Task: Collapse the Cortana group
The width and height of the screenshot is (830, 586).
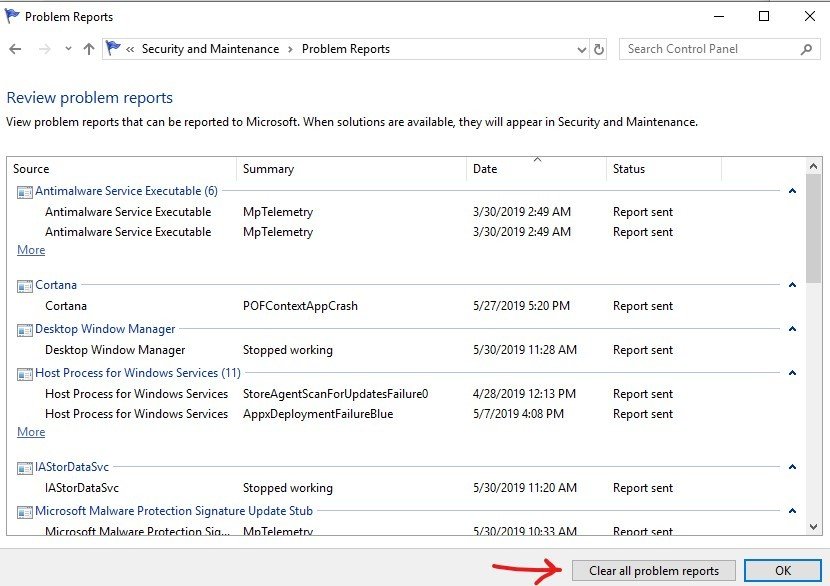Action: coord(792,285)
